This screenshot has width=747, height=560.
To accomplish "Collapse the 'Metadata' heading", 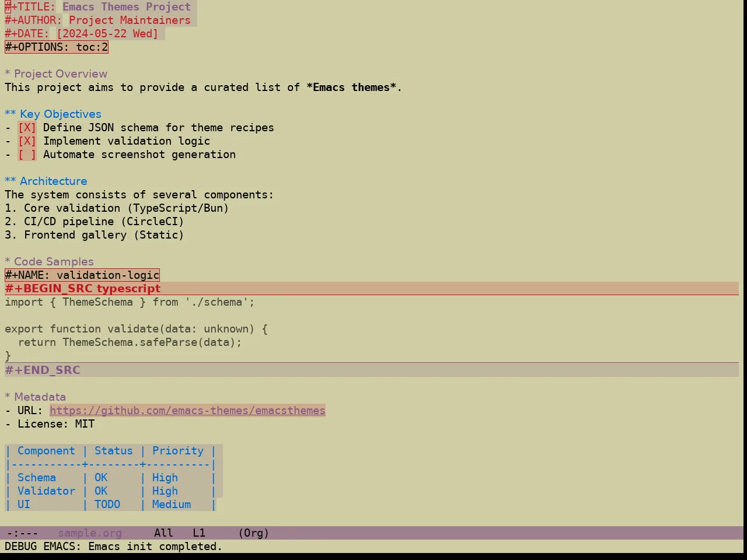I will coord(35,397).
